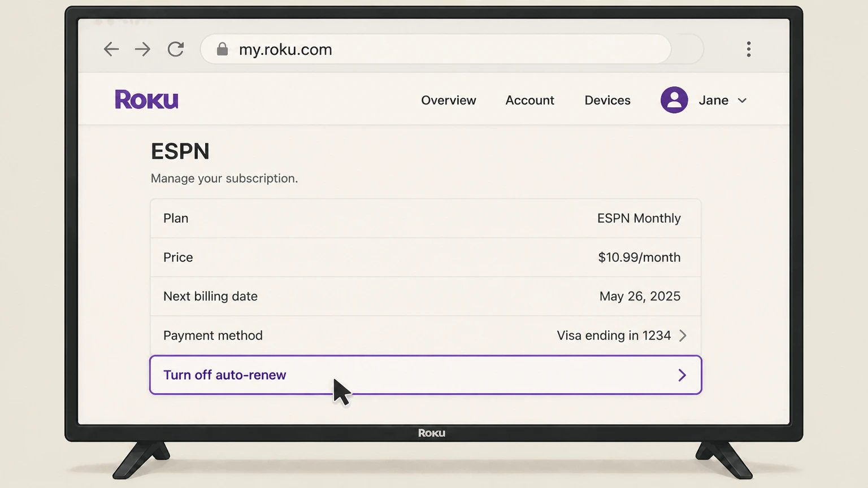Go back with the browser back arrow

tap(111, 49)
